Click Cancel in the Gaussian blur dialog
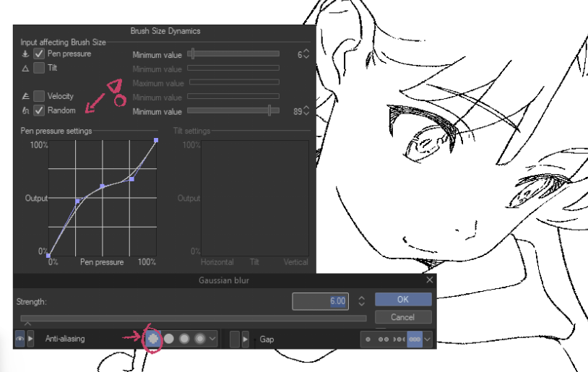Screen dimensions: 588x372 click(x=403, y=317)
